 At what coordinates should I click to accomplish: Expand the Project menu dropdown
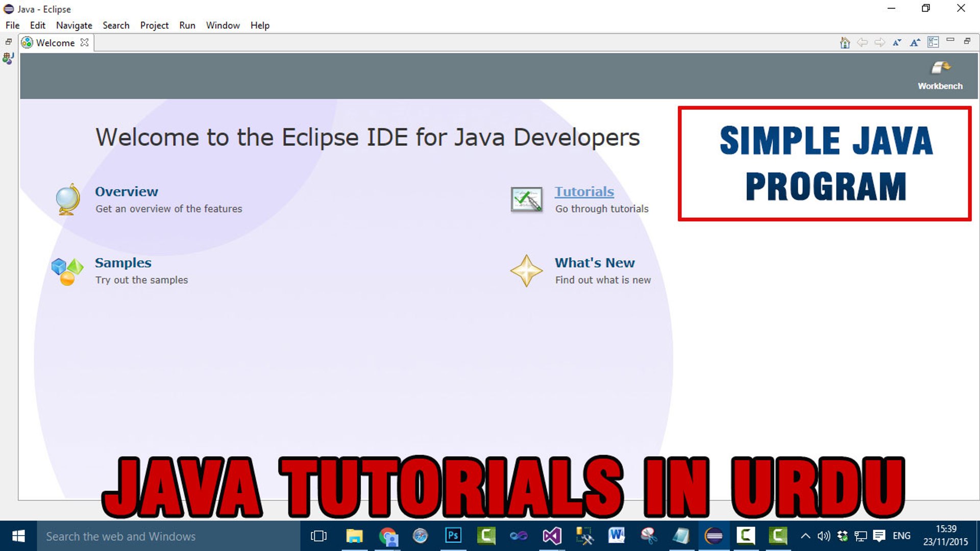point(154,25)
